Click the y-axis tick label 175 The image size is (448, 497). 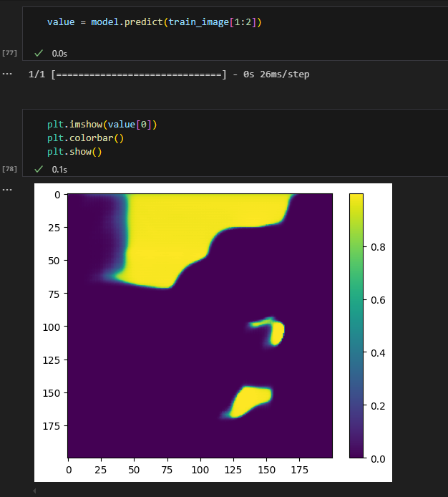(51, 426)
